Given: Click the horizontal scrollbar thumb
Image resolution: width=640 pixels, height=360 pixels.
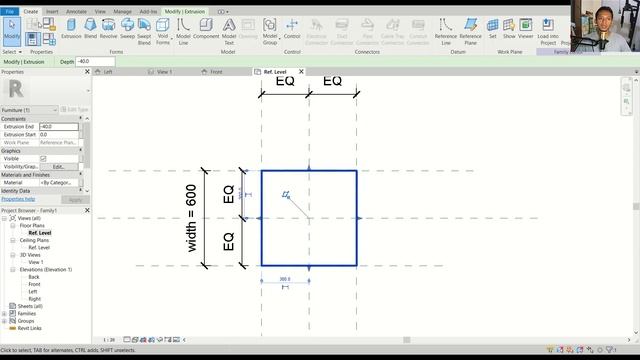Looking at the screenshot, I should [x=407, y=340].
